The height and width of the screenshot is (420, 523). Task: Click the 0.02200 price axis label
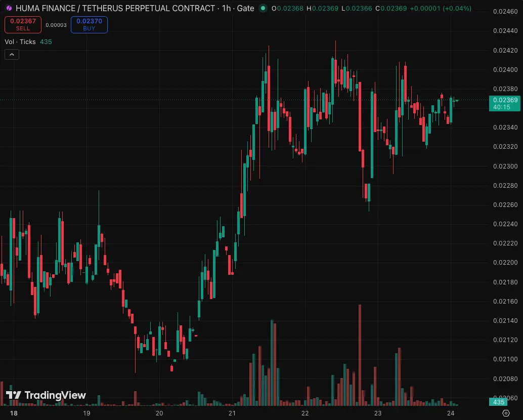505,263
